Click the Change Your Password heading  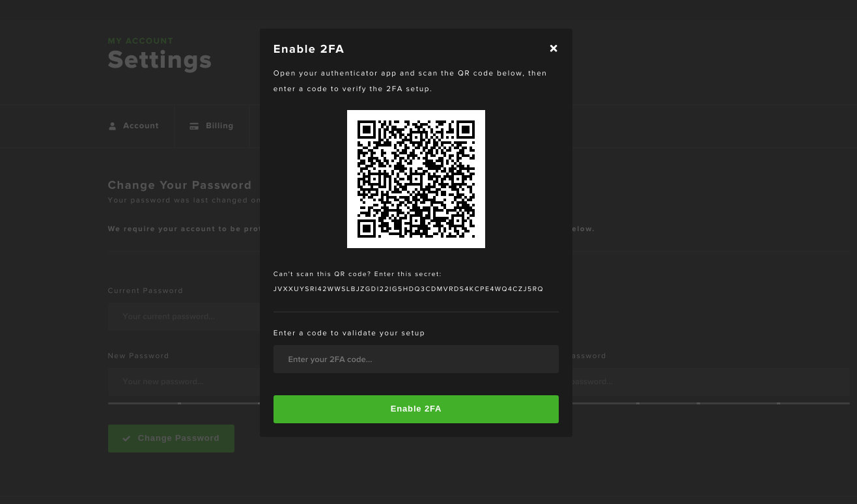180,186
